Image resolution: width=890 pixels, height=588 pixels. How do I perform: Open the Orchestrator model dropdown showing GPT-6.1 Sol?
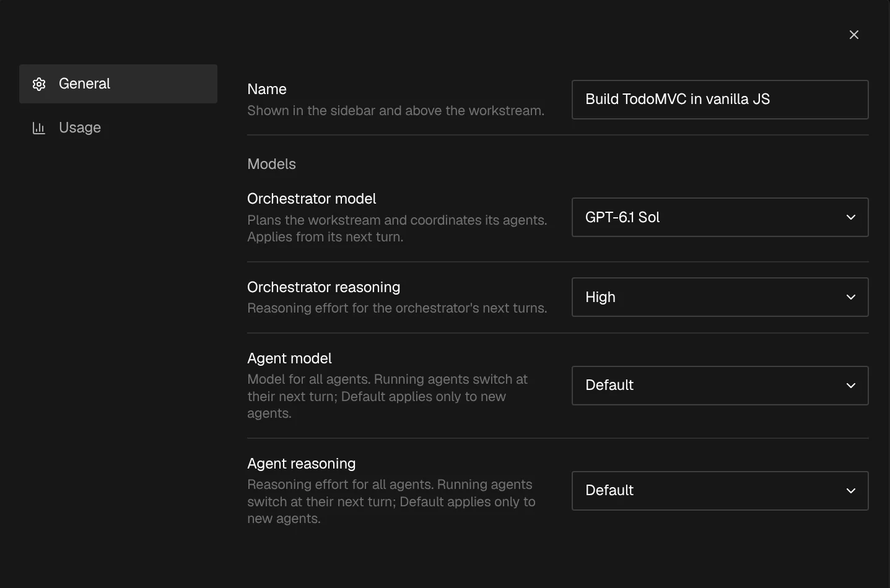(x=720, y=217)
